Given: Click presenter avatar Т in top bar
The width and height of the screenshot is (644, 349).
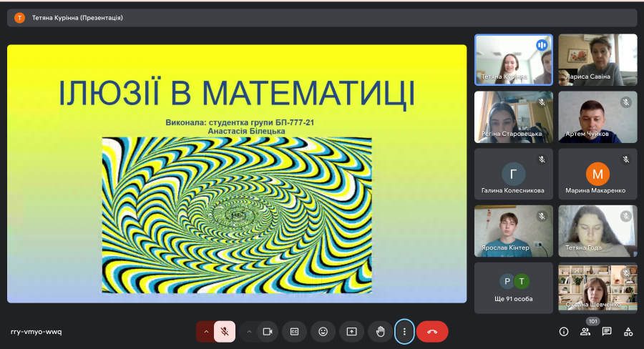Looking at the screenshot, I should point(19,18).
